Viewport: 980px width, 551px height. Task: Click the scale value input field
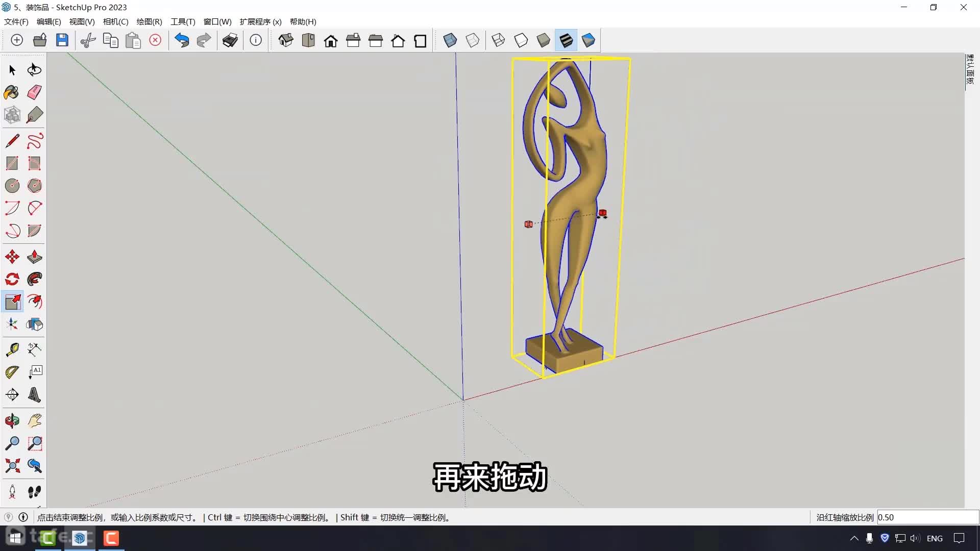click(x=927, y=517)
